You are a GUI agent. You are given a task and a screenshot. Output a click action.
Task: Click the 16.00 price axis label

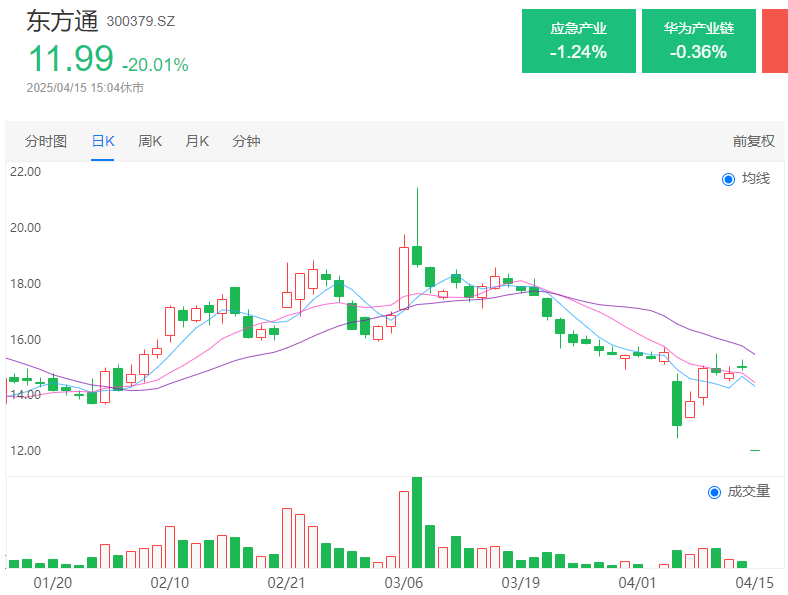point(26,339)
